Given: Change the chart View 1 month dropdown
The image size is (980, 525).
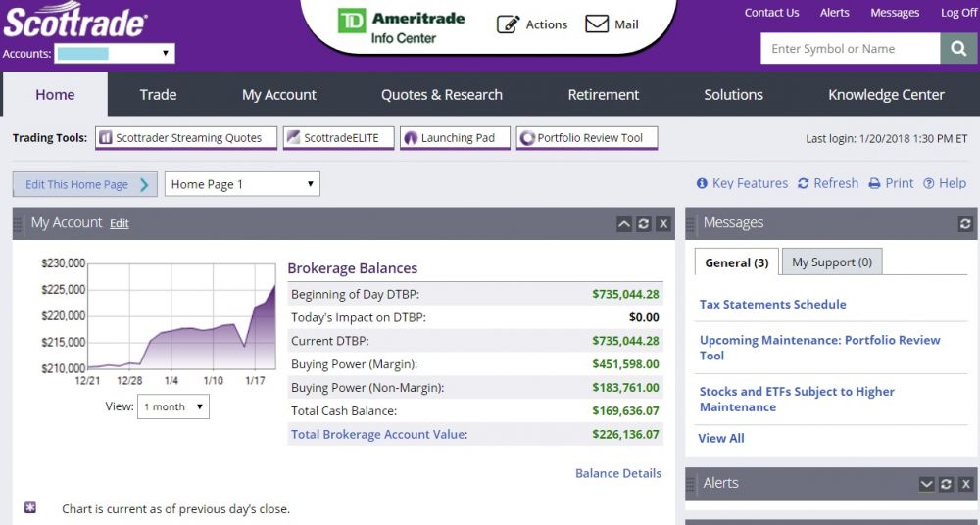Looking at the screenshot, I should click(x=172, y=406).
